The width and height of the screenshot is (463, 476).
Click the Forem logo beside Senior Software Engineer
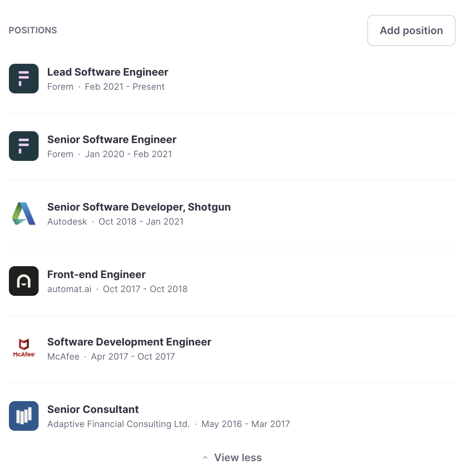(24, 146)
